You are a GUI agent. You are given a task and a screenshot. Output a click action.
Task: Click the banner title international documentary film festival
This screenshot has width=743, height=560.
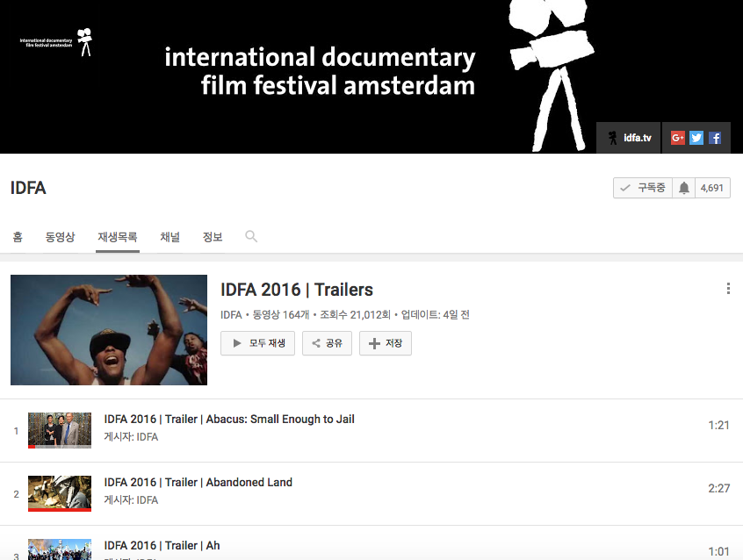click(x=320, y=71)
